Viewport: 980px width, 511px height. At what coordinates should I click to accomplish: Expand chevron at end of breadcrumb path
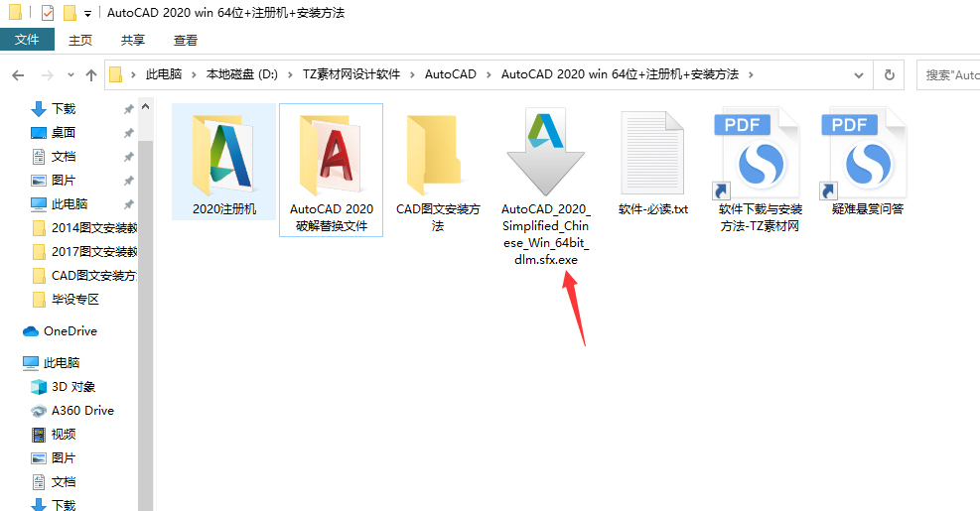751,75
